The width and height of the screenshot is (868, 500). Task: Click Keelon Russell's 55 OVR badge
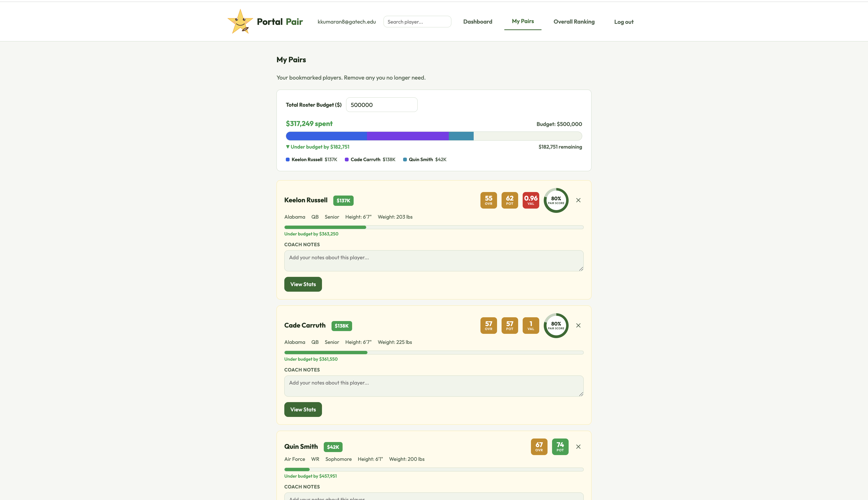coord(488,200)
